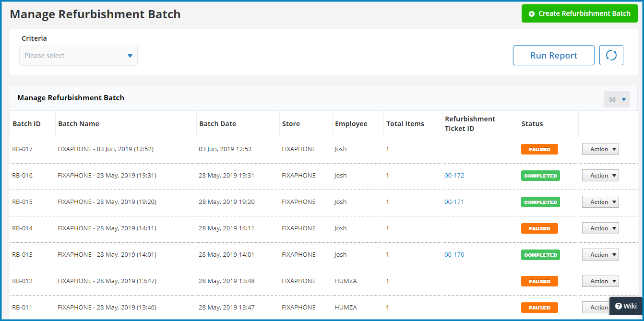The image size is (644, 321).
Task: Open refurbishment ticket 00-170
Action: [x=454, y=255]
